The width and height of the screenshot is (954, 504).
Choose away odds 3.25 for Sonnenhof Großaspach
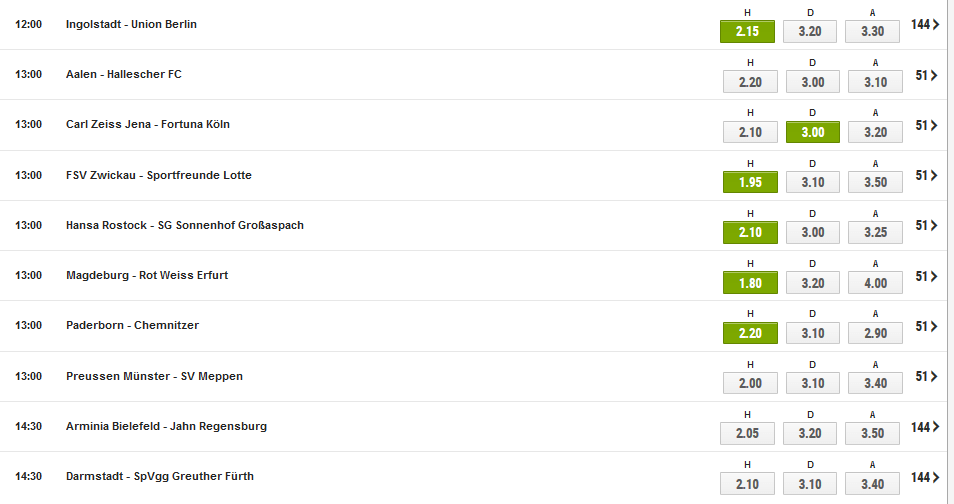click(876, 233)
